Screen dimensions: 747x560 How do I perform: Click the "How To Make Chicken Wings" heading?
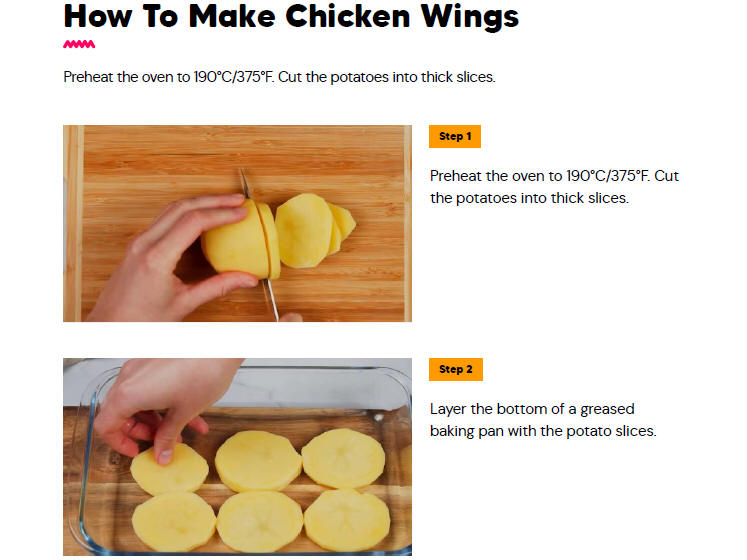(291, 17)
